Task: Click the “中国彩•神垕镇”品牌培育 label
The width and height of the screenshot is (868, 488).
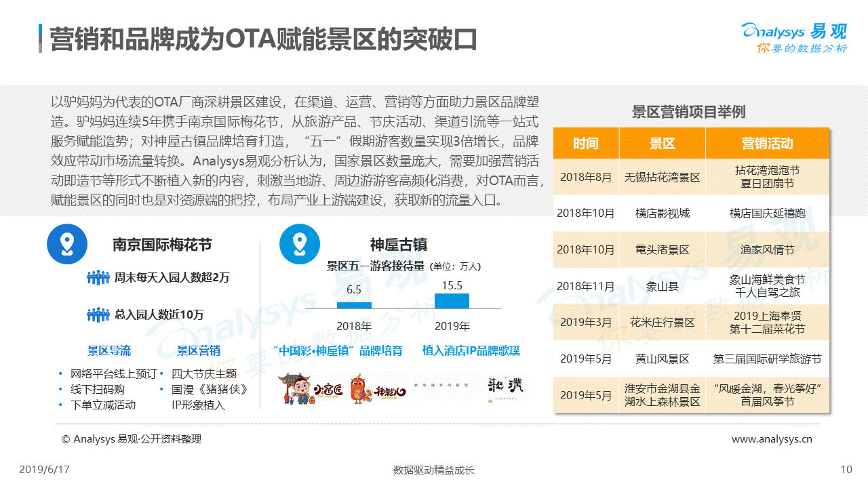Action: pyautogui.click(x=337, y=351)
